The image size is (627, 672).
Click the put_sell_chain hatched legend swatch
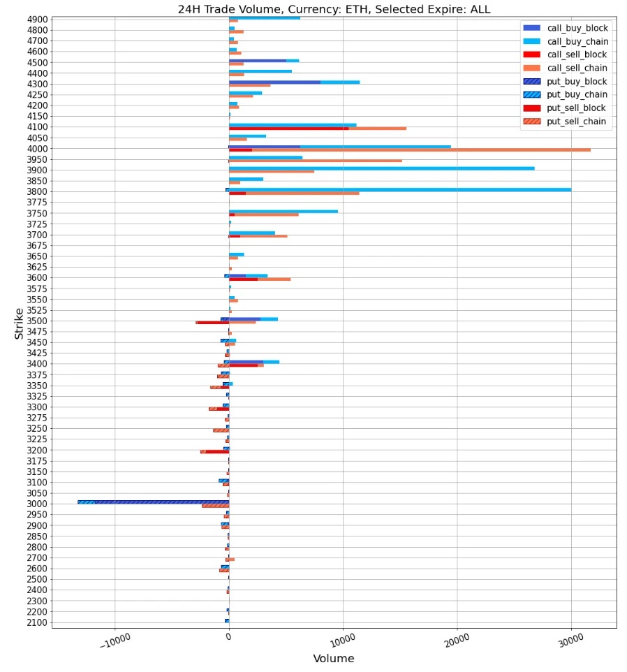pos(532,121)
